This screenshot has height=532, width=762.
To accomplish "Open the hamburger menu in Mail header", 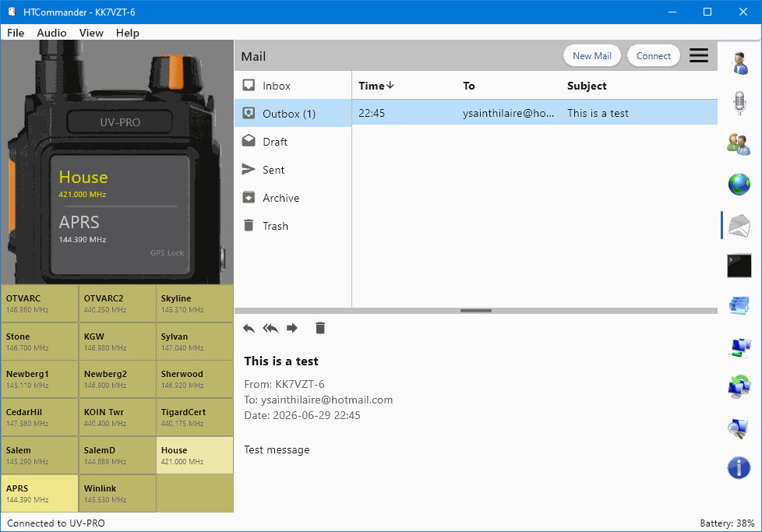I will pos(699,55).
